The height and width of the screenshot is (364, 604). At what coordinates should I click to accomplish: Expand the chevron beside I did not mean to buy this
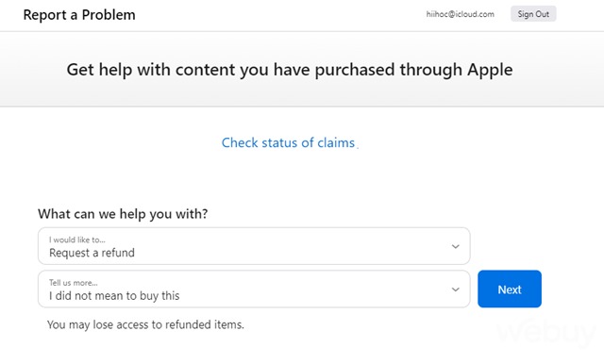click(455, 290)
